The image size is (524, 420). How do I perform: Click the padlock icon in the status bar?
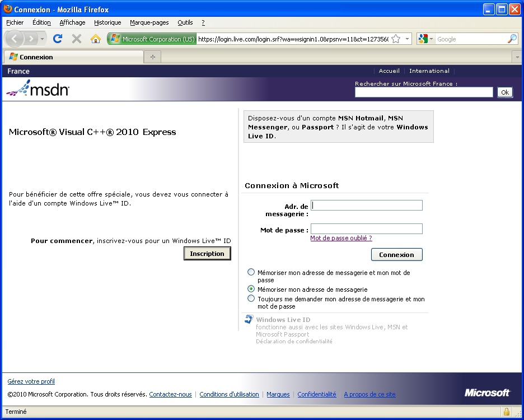point(506,412)
